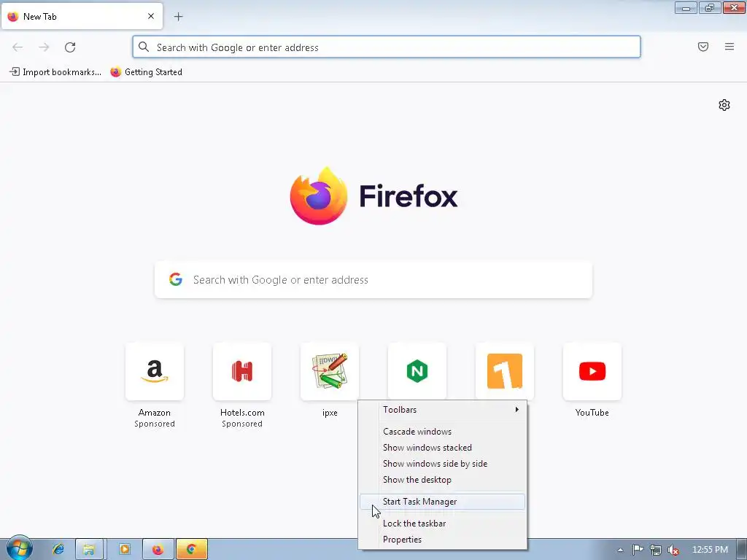747x560 pixels.
Task: Click the 12:55 PM clock
Action: (x=710, y=550)
